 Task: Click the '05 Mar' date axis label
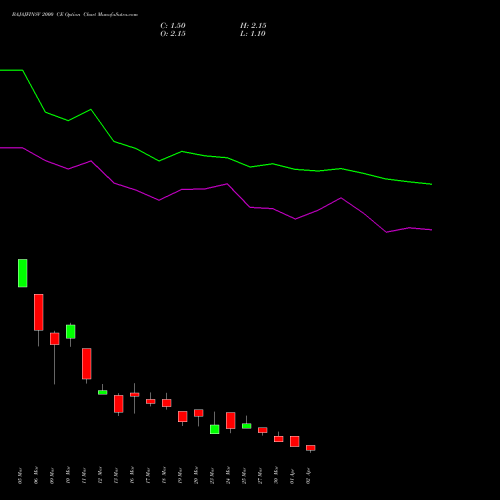pyautogui.click(x=20, y=475)
